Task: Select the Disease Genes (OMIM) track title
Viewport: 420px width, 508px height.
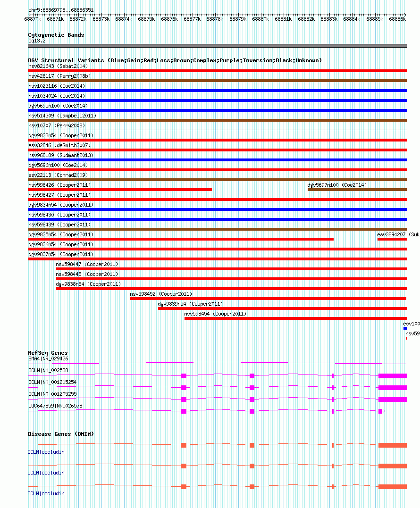Action: coord(61,434)
